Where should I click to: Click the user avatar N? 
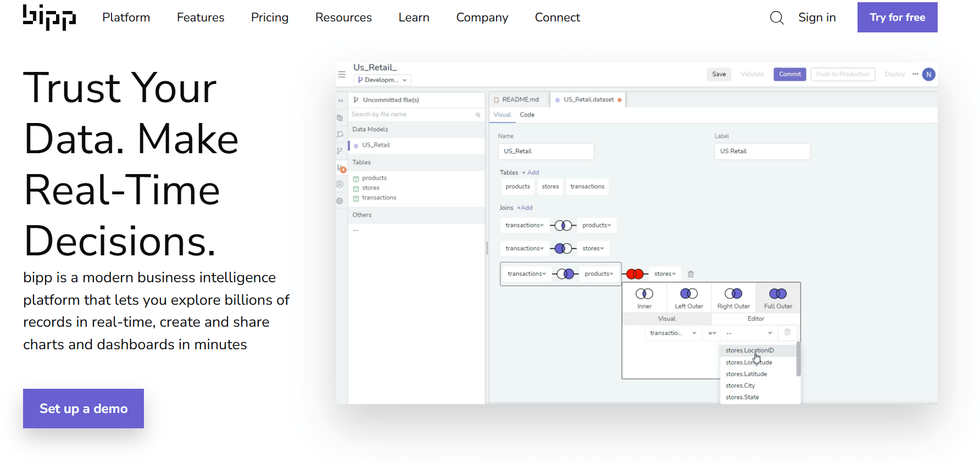click(929, 74)
